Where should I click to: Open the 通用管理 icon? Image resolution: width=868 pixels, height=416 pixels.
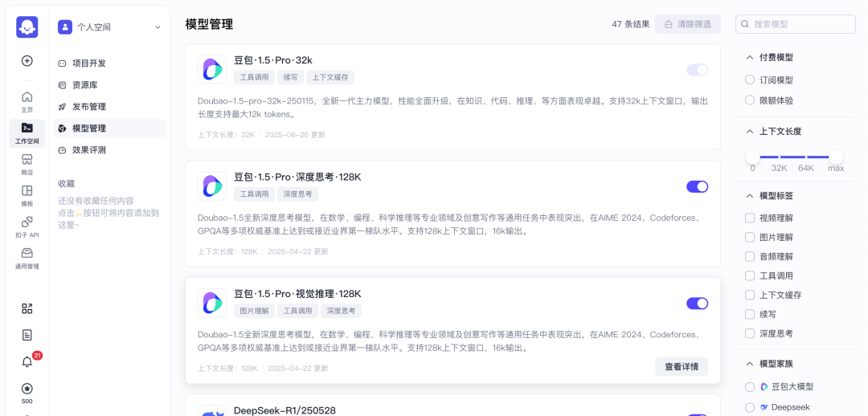[x=27, y=259]
